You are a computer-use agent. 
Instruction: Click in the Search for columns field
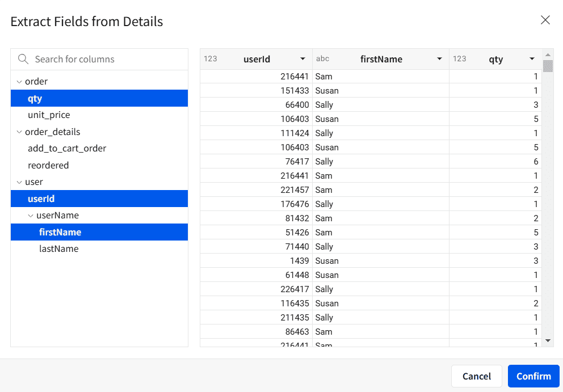105,59
